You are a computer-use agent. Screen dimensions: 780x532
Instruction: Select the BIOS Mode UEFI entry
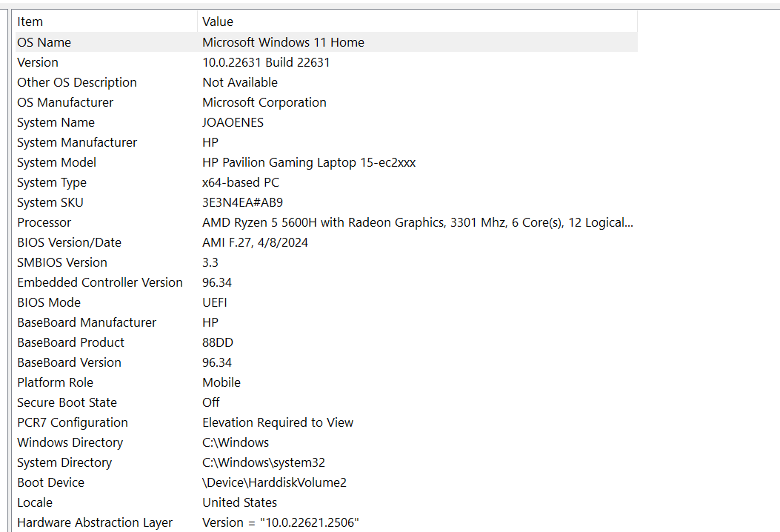[214, 302]
